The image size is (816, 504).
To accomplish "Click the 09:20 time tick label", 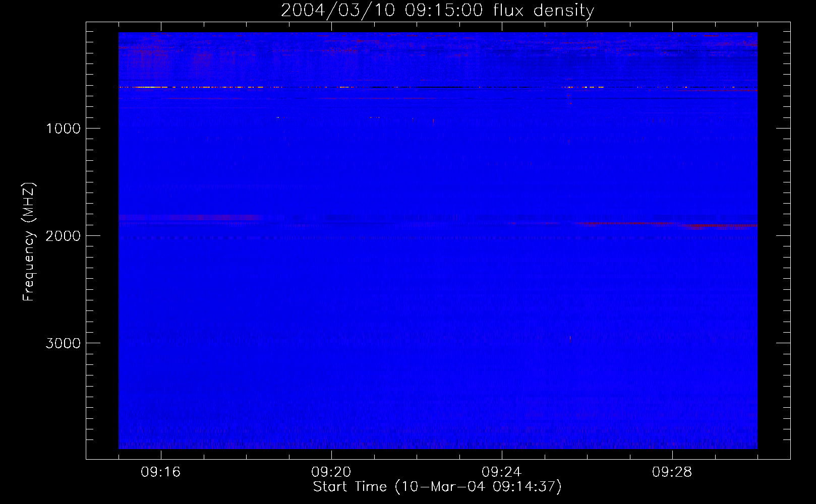I will (x=331, y=472).
